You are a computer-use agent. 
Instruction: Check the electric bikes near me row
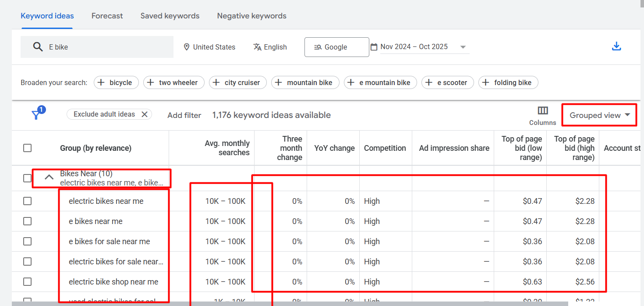coord(27,201)
